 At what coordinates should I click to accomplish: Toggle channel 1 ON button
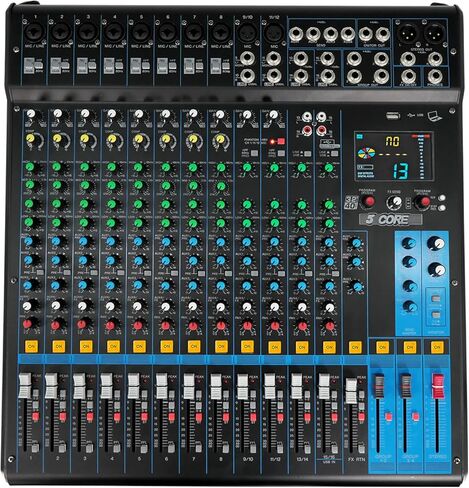click(31, 347)
